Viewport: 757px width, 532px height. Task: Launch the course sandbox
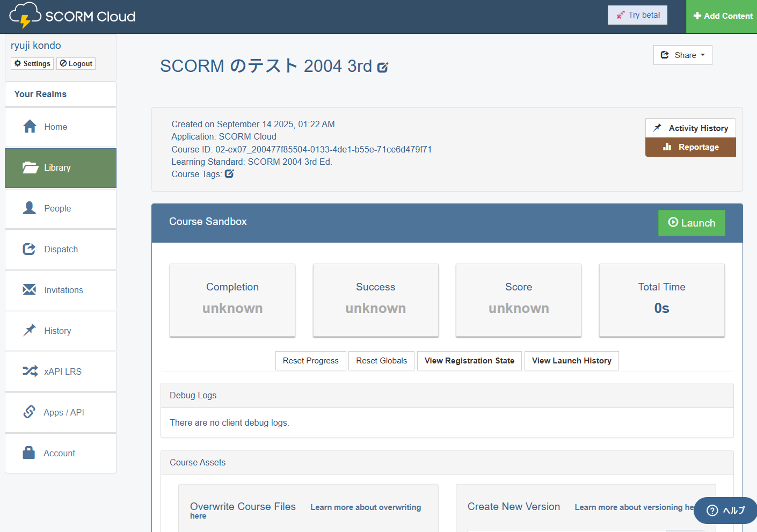tap(691, 223)
